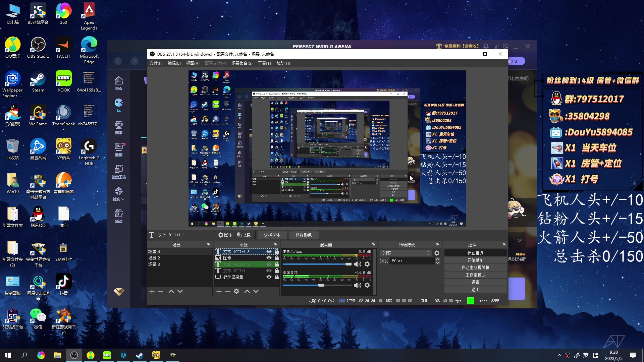644x362 pixels.
Task: Open source properties gear in the sources toolbar
Action: 236,291
